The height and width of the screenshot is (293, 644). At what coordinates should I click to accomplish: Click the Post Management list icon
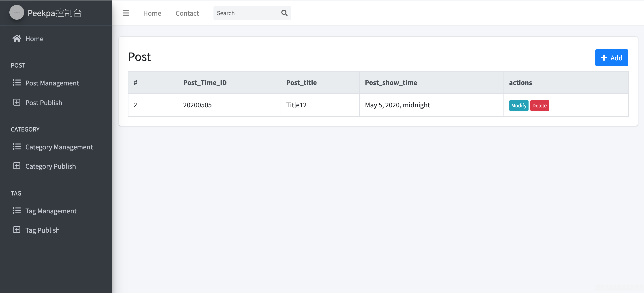click(x=17, y=83)
